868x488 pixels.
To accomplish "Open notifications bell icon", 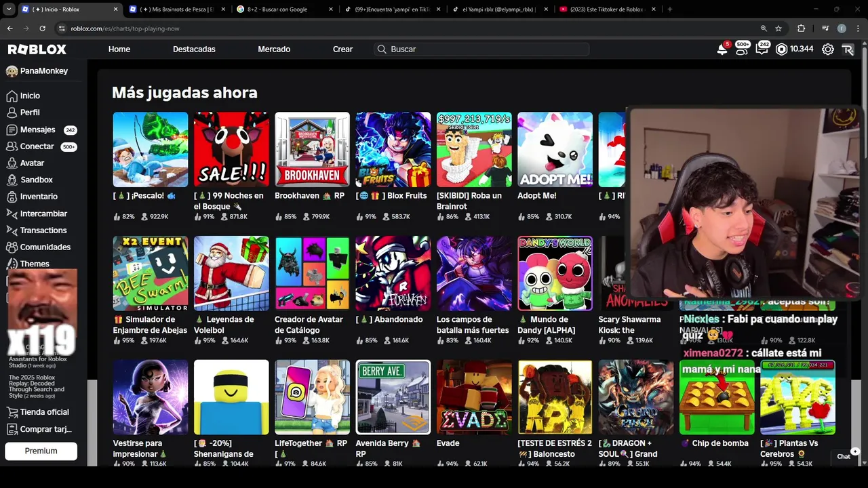I will pyautogui.click(x=722, y=49).
